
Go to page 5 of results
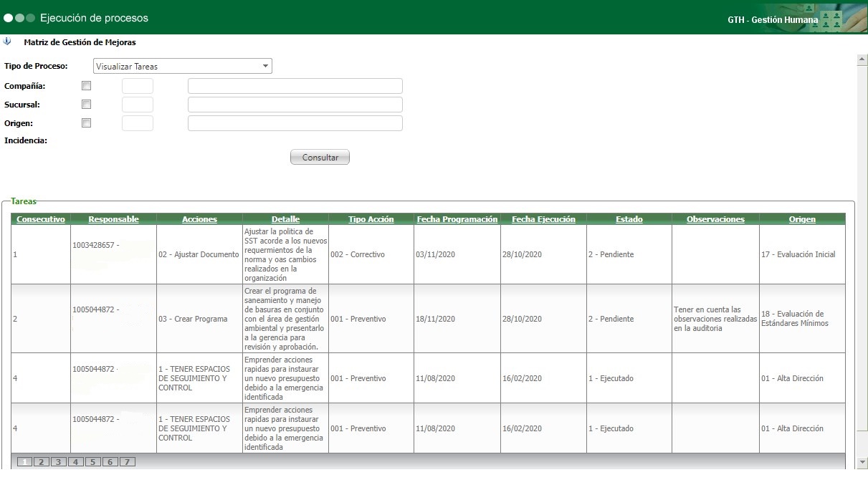point(92,462)
